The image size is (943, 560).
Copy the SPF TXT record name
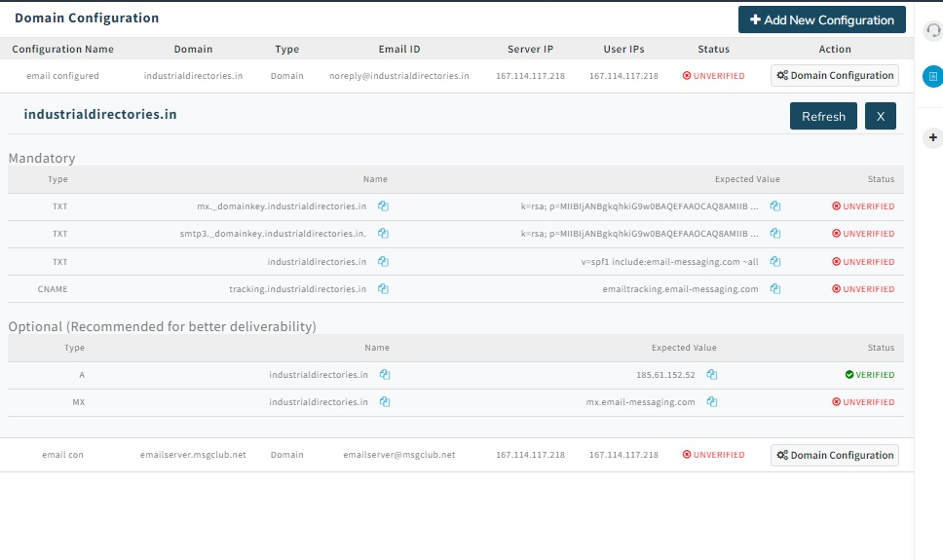(x=383, y=262)
